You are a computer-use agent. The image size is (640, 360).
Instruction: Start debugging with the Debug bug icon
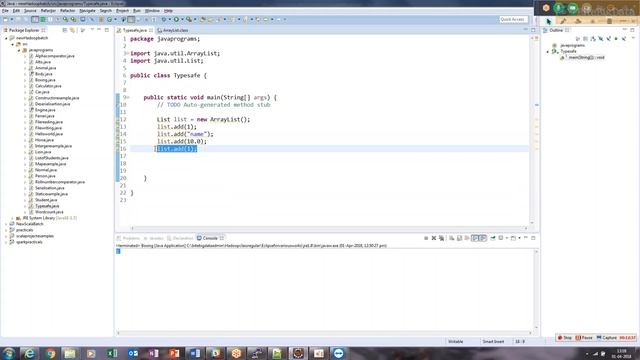164,19
